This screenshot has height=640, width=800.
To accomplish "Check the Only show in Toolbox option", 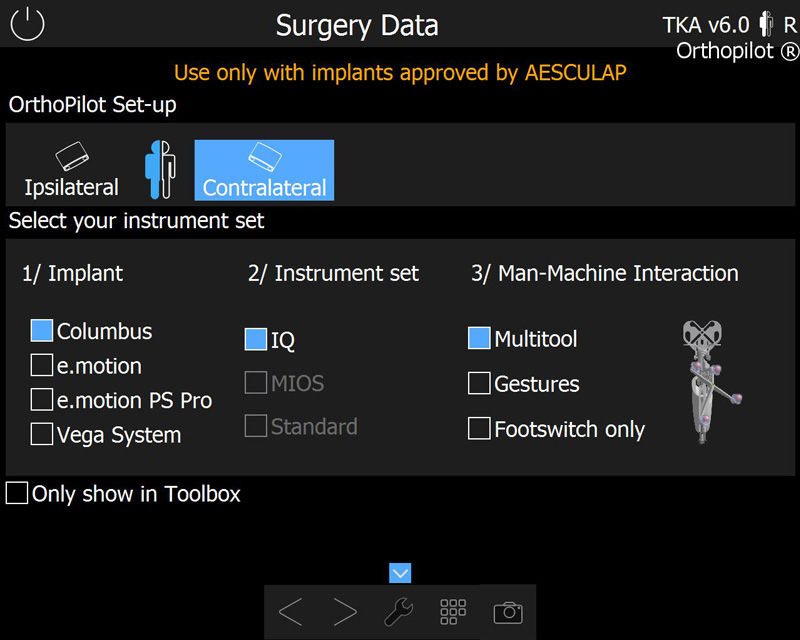I will click(16, 493).
